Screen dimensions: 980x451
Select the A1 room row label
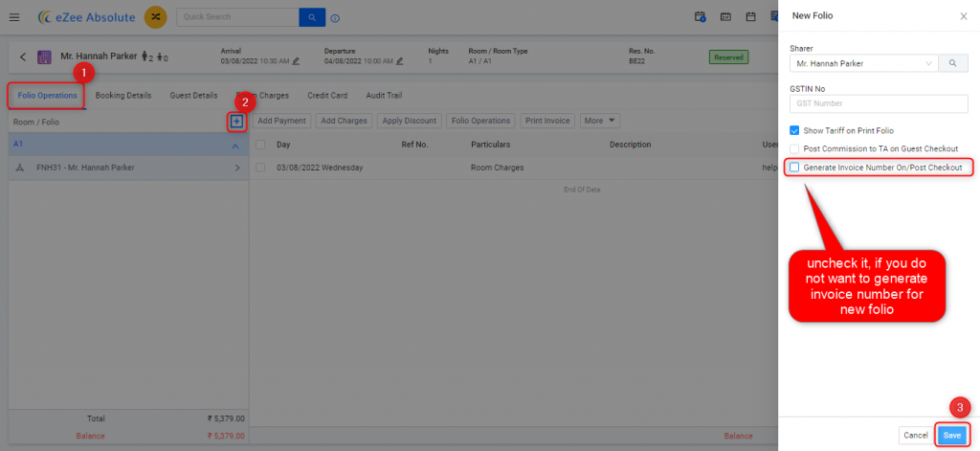(x=18, y=144)
